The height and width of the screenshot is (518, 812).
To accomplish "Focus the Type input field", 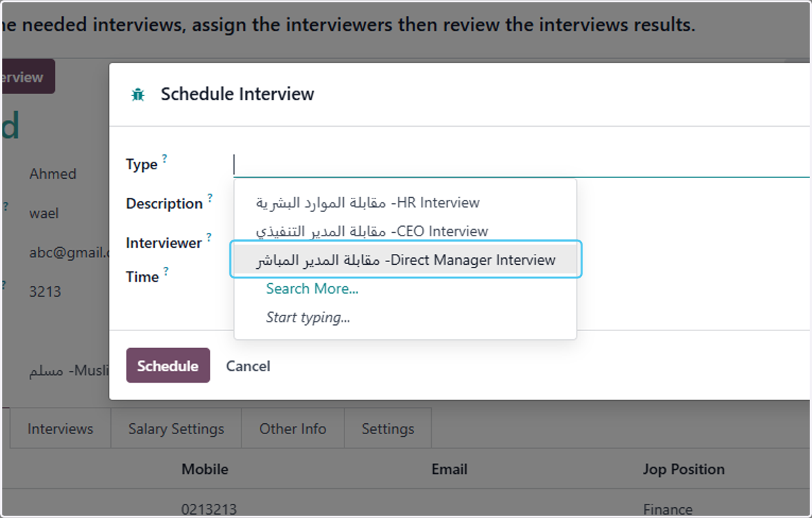I will 521,165.
